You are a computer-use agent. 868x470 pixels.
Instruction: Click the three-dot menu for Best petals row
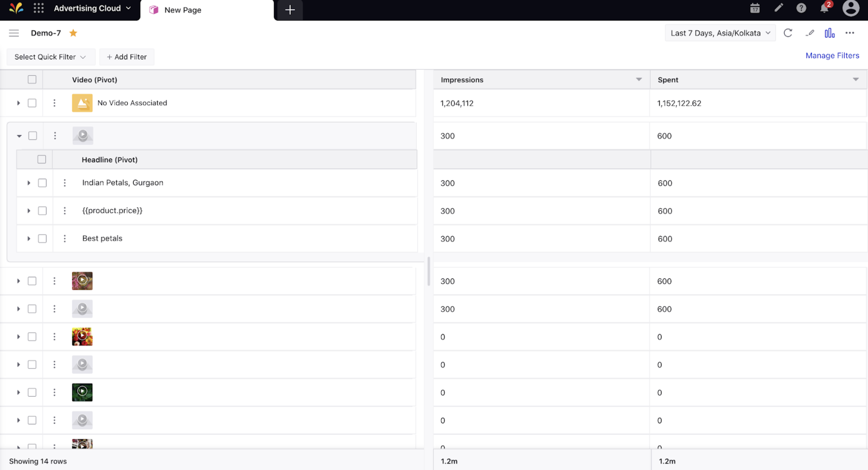point(64,238)
